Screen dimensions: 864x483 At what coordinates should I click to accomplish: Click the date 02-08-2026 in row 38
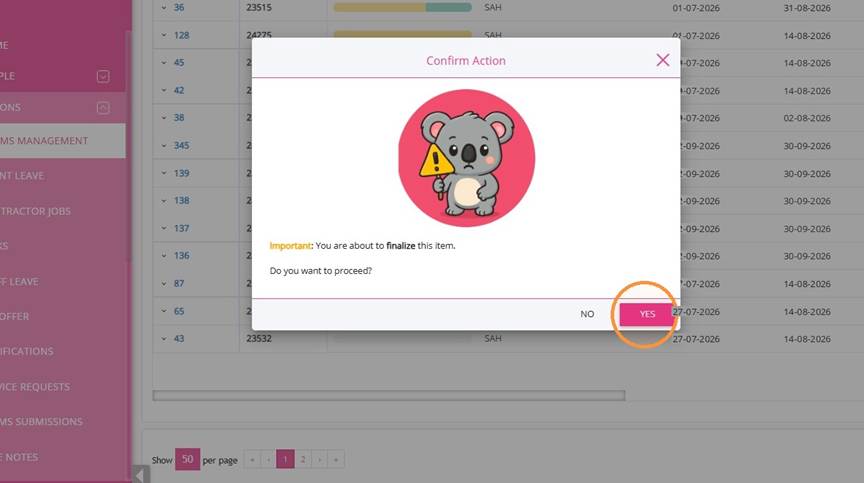[807, 118]
